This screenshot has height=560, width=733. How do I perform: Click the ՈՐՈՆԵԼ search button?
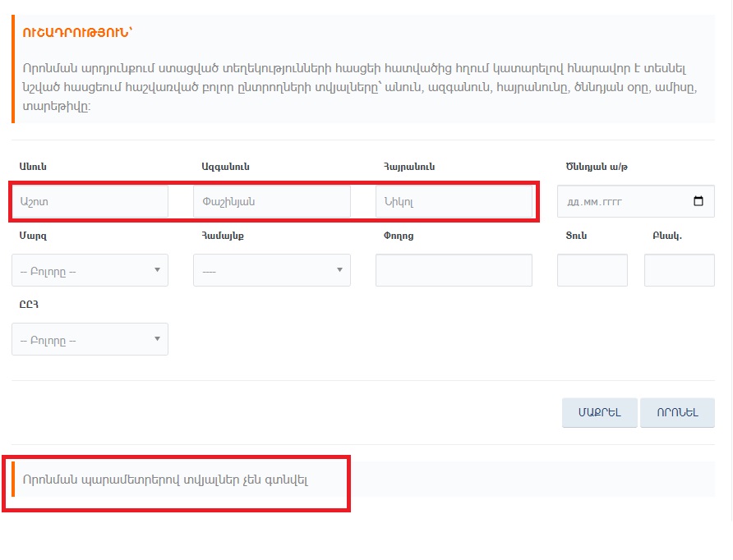click(x=677, y=412)
